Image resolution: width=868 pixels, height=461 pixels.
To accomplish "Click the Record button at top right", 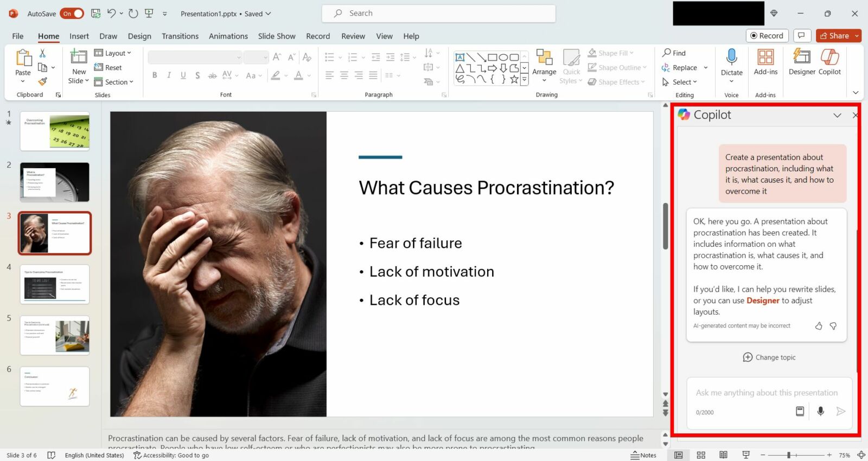I will pos(767,36).
